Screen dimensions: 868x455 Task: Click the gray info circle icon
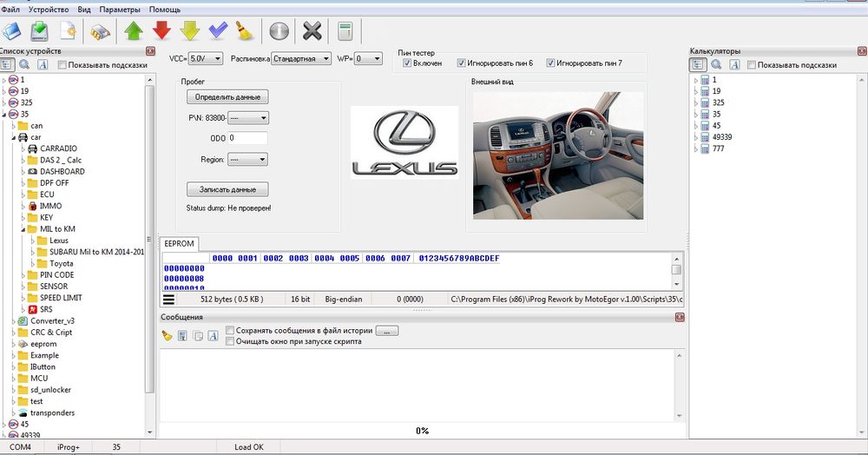point(279,31)
